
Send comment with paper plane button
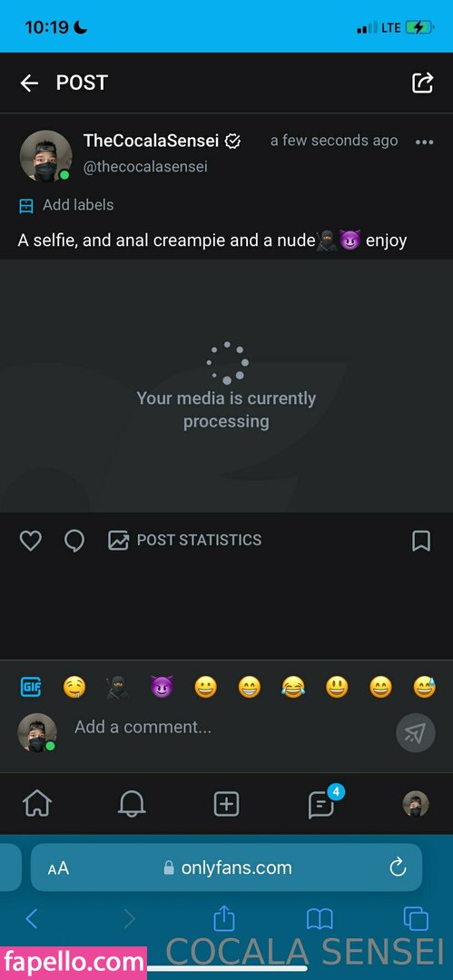pos(416,732)
